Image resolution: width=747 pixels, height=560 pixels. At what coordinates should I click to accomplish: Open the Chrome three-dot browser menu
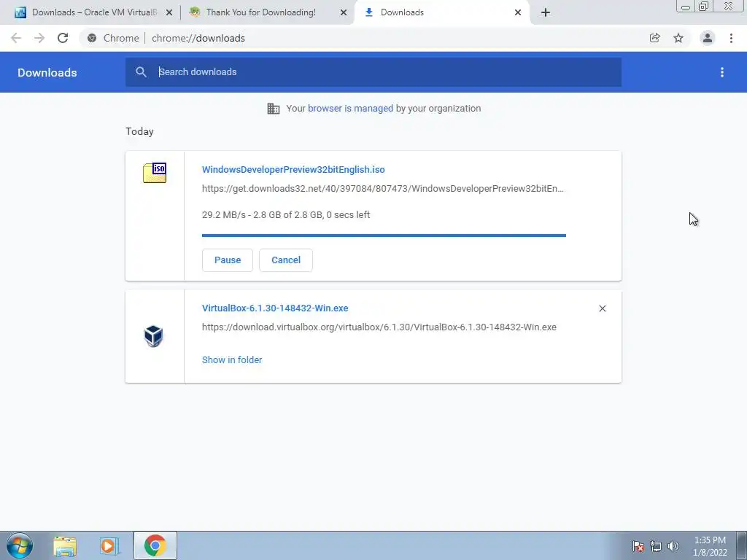tap(731, 38)
